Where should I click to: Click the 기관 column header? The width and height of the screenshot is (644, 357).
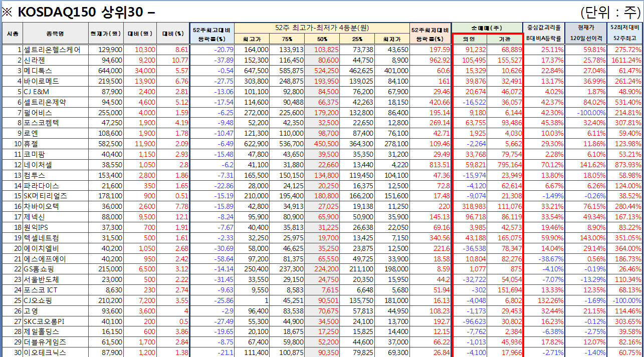click(505, 39)
